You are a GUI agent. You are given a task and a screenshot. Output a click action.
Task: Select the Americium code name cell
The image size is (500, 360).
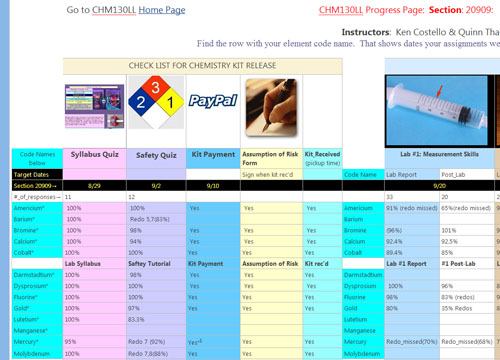(x=37, y=208)
